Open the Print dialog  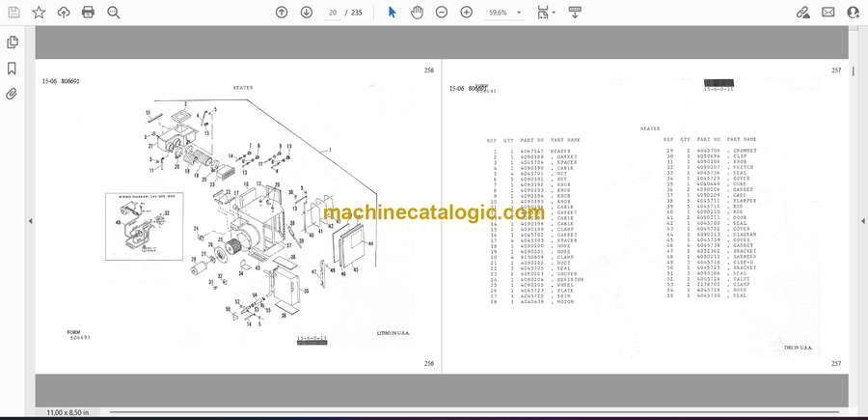pos(88,13)
